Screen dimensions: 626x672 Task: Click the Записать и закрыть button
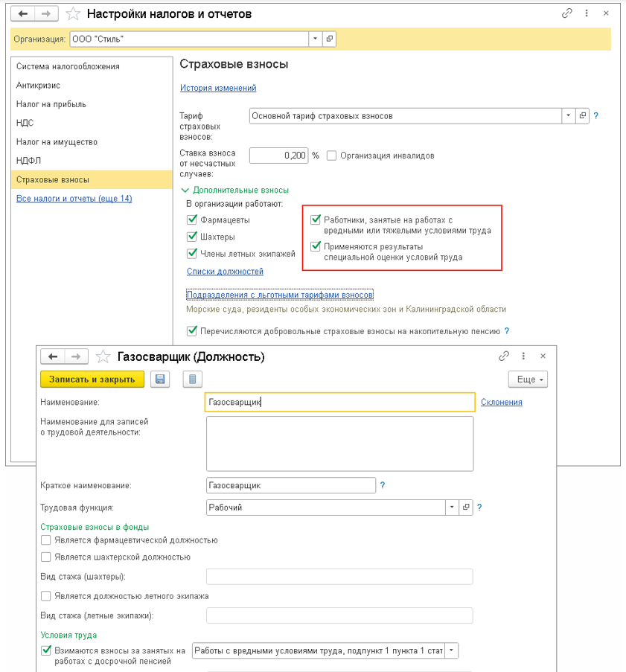click(x=92, y=380)
